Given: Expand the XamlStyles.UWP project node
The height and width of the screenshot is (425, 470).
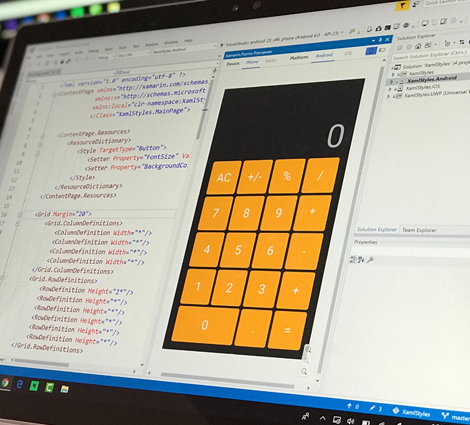Looking at the screenshot, I should [x=388, y=96].
